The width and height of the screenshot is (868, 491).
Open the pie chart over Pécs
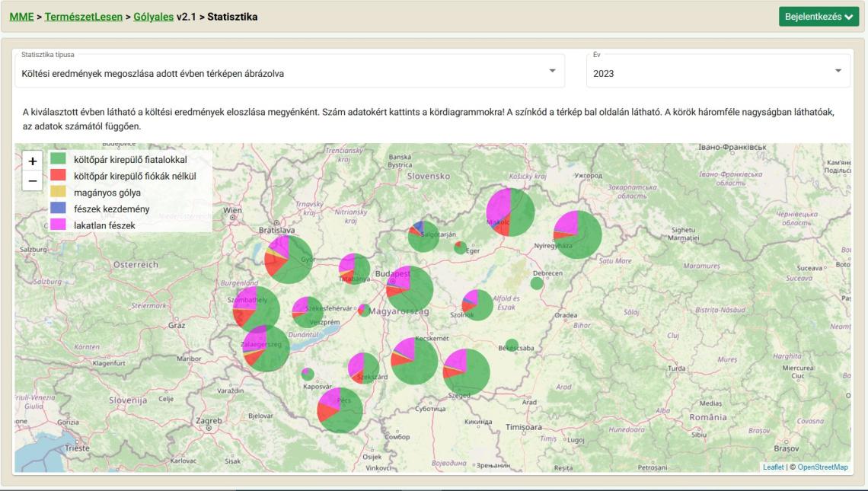[x=340, y=410]
